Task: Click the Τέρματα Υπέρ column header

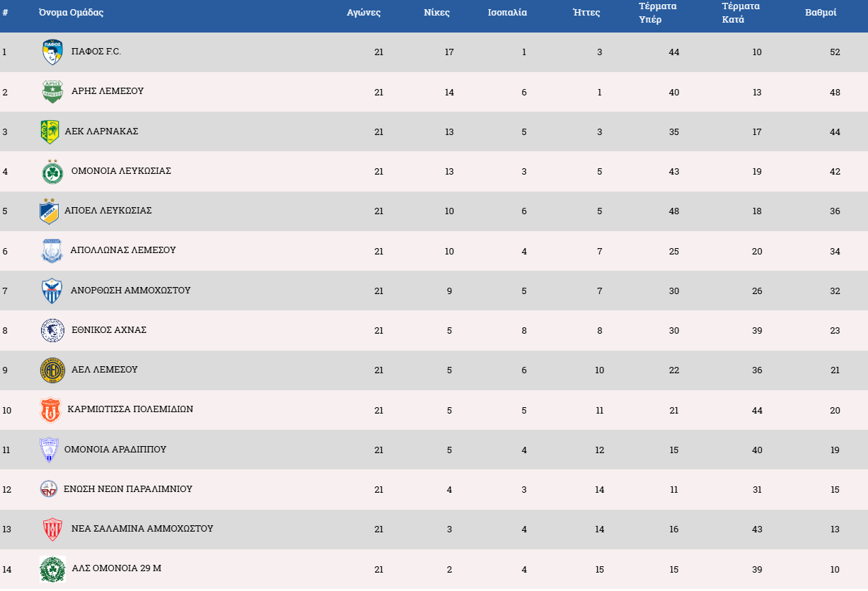Action: pyautogui.click(x=657, y=13)
